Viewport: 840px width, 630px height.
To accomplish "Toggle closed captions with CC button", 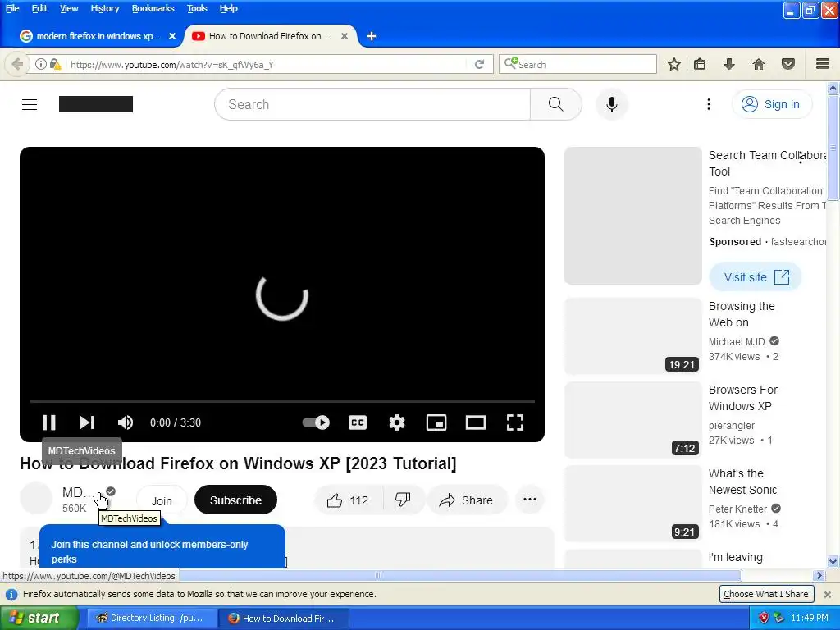I will (358, 422).
